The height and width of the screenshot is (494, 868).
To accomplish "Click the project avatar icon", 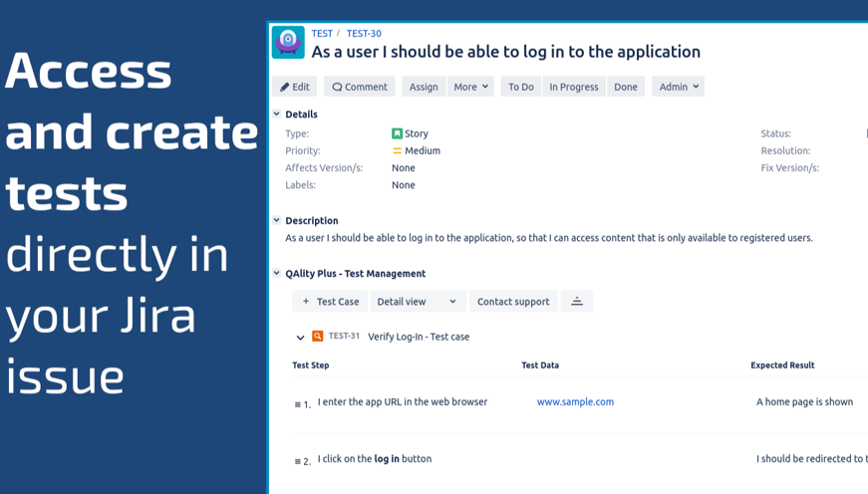I will [288, 42].
